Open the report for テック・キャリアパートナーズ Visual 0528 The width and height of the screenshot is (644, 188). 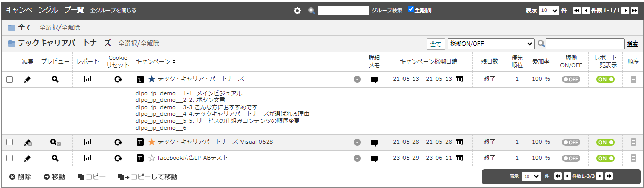pos(88,142)
